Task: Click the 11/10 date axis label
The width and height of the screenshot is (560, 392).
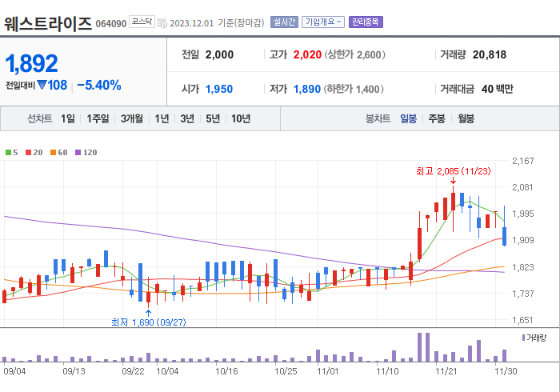Action: pyautogui.click(x=387, y=371)
